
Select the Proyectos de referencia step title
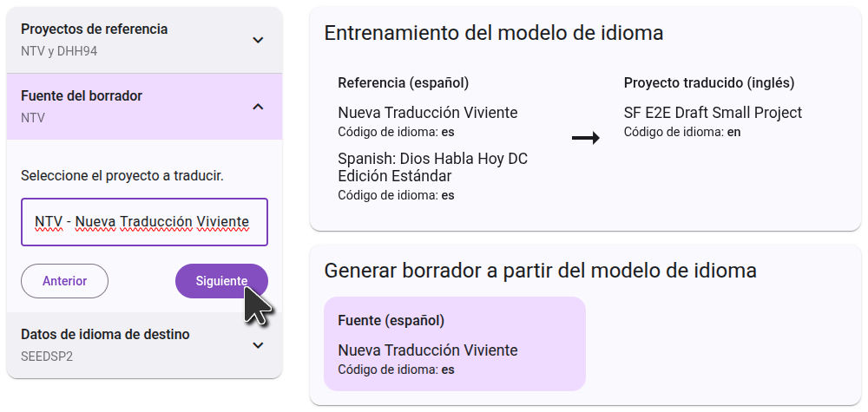pyautogui.click(x=95, y=29)
